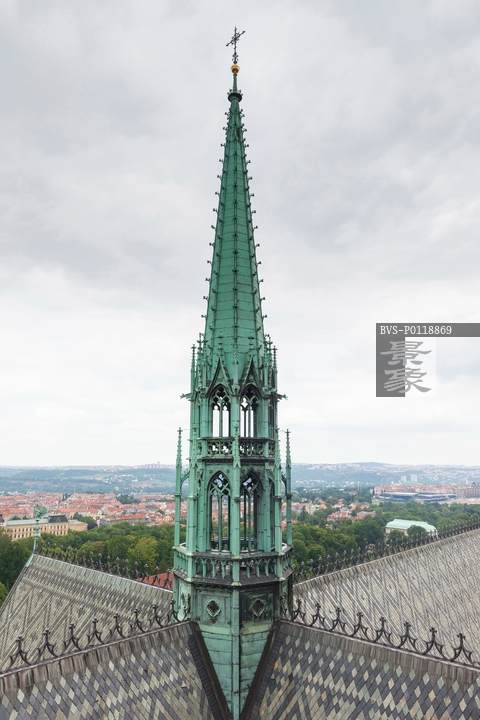Click the large yellow building at left
The height and width of the screenshot is (720, 480).
[x=41, y=526]
